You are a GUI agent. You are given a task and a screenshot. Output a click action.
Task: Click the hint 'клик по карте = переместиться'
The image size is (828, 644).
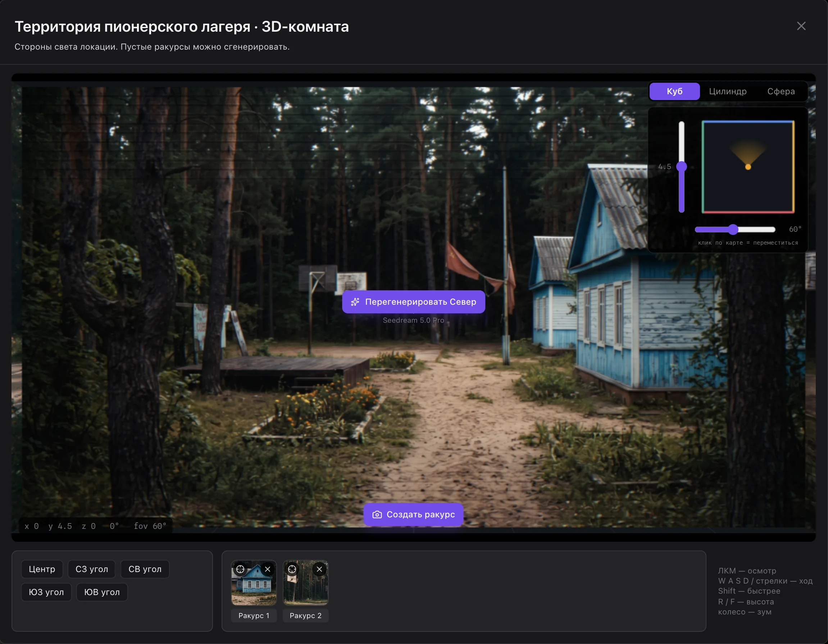click(748, 243)
